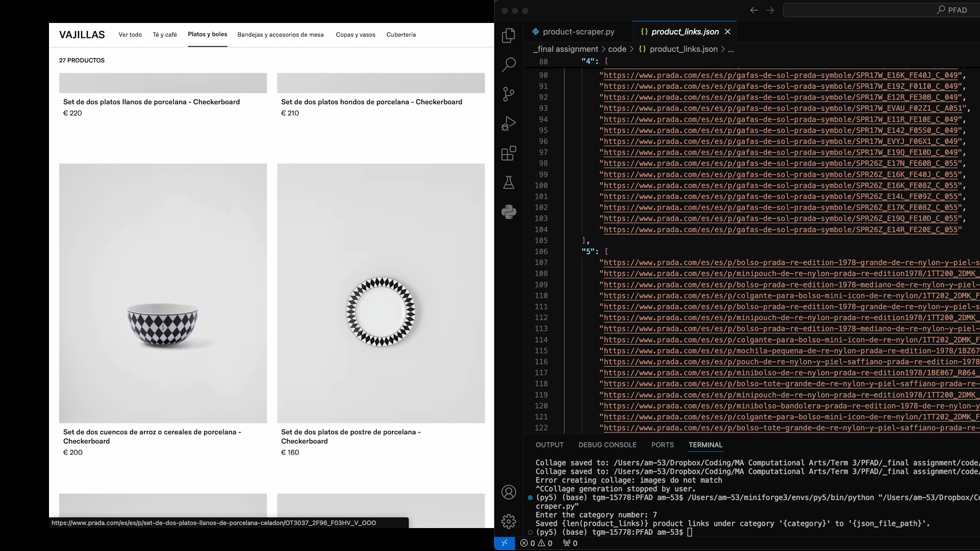The width and height of the screenshot is (980, 551).
Task: Click the checkerboard dessert plate product image
Action: (381, 293)
